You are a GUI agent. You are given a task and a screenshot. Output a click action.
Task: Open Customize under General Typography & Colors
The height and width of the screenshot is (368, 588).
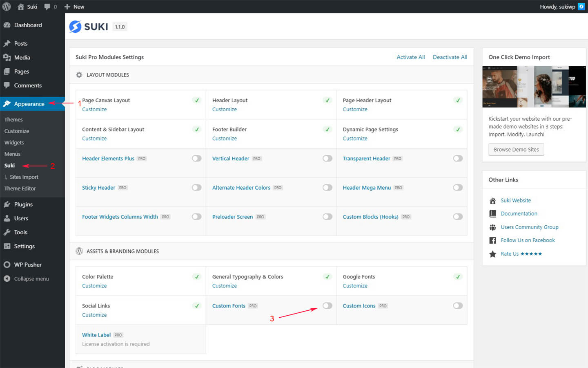225,285
